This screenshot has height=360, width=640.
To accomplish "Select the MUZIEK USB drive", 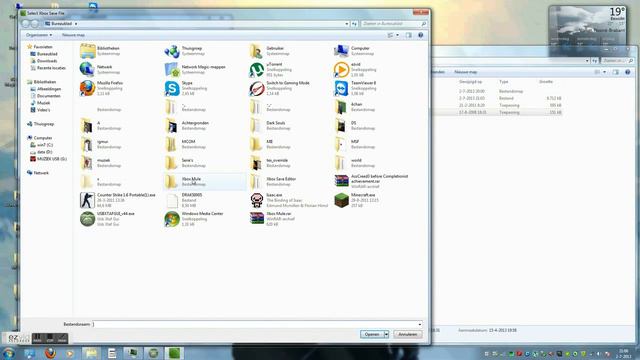I will pos(49,159).
